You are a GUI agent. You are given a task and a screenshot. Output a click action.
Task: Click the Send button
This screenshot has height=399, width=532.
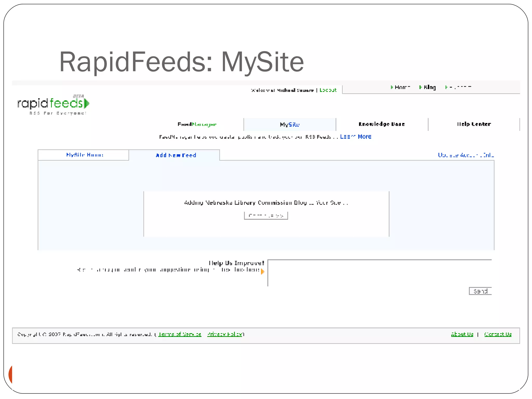(x=480, y=291)
